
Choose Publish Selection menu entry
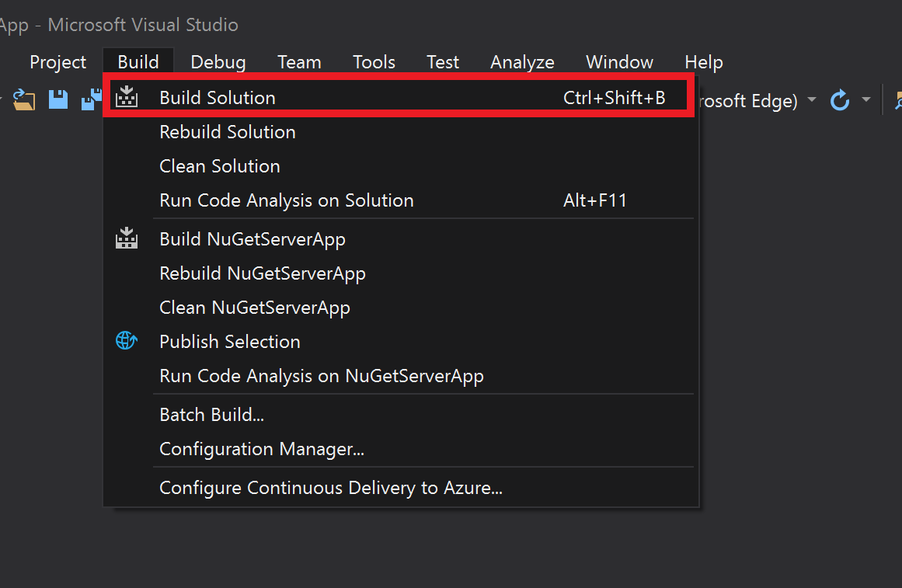(400, 341)
